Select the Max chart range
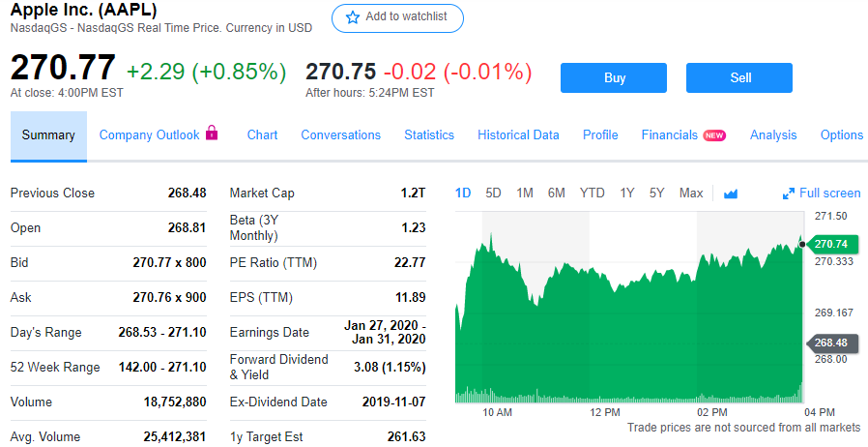The height and width of the screenshot is (447, 868). [691, 194]
